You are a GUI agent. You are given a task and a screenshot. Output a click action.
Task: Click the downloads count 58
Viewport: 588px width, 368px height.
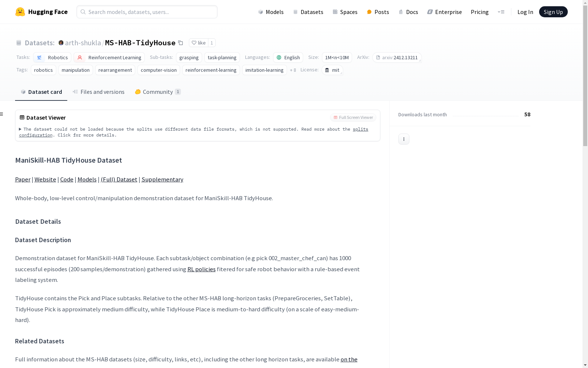point(527,114)
